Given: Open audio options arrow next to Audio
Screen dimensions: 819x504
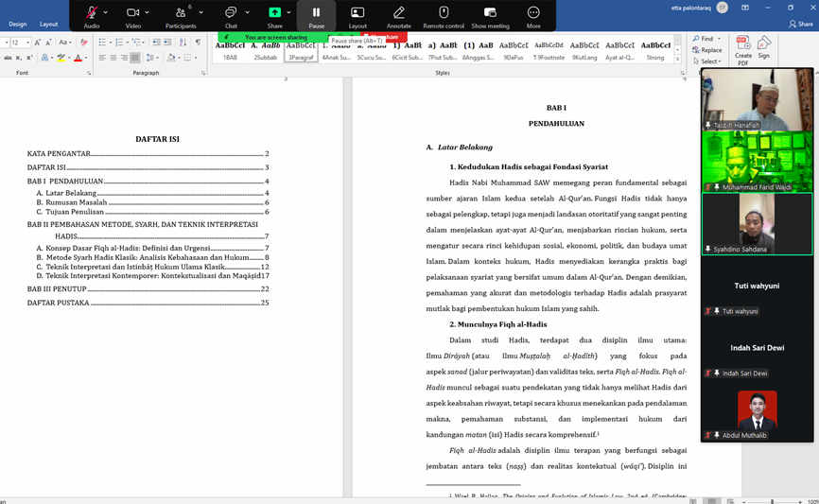Looking at the screenshot, I should [106, 12].
